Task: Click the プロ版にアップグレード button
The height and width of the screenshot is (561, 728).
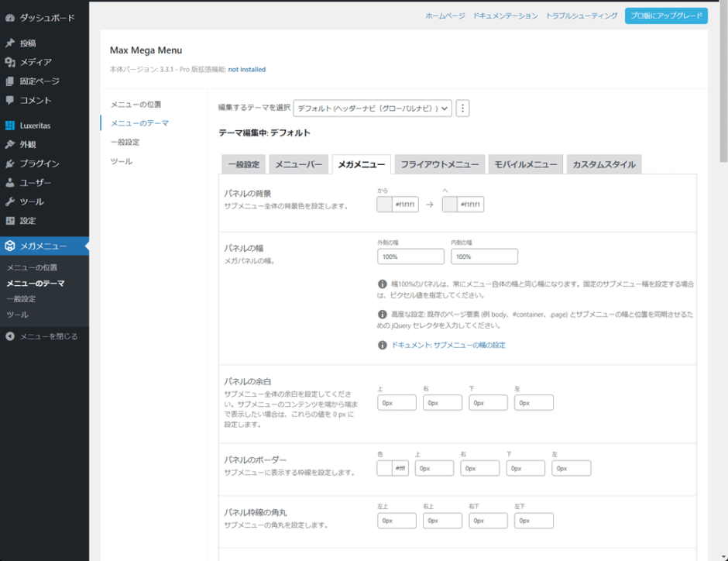Action: click(x=666, y=15)
